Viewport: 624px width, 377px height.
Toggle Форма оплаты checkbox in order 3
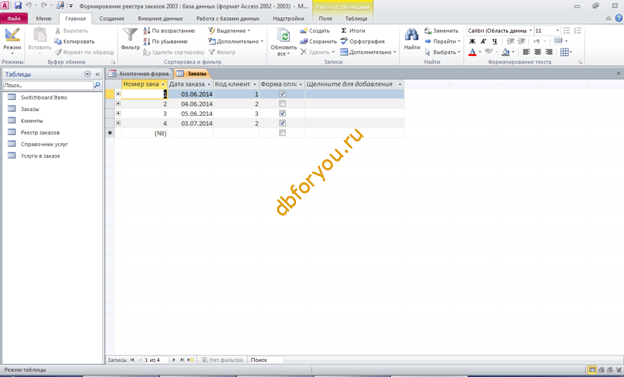[282, 113]
